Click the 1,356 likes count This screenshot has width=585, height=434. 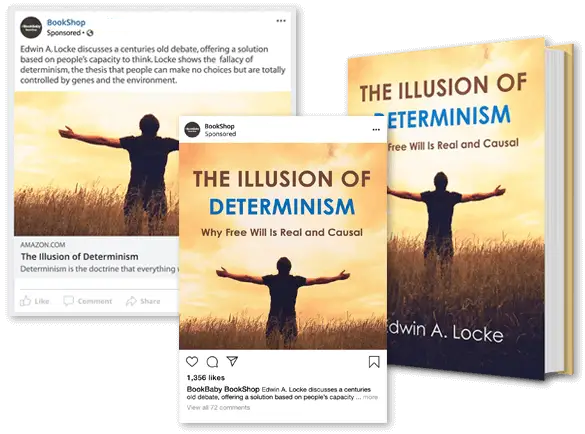[x=206, y=377]
